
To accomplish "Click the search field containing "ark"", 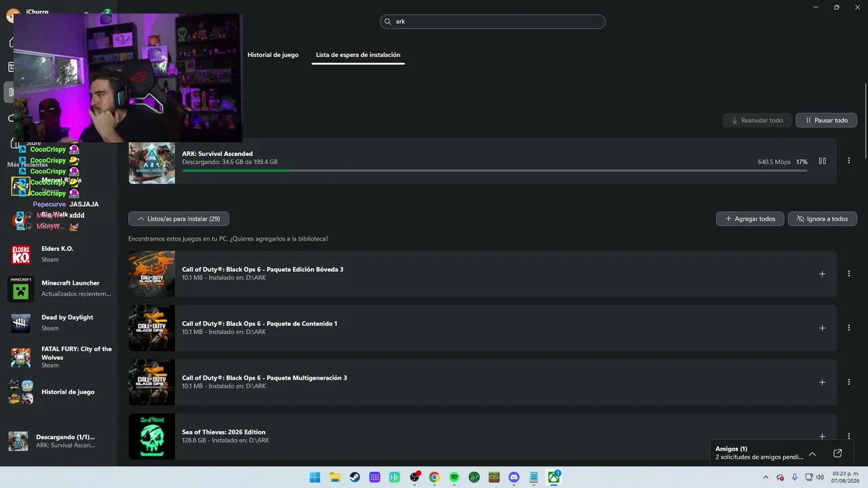I will (x=492, y=22).
